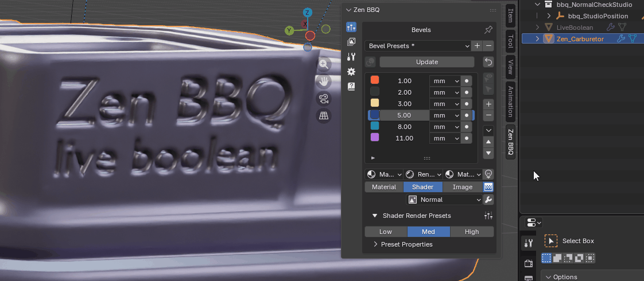The image size is (644, 281).
Task: Open the Active Tool properties tab
Action: tap(529, 243)
